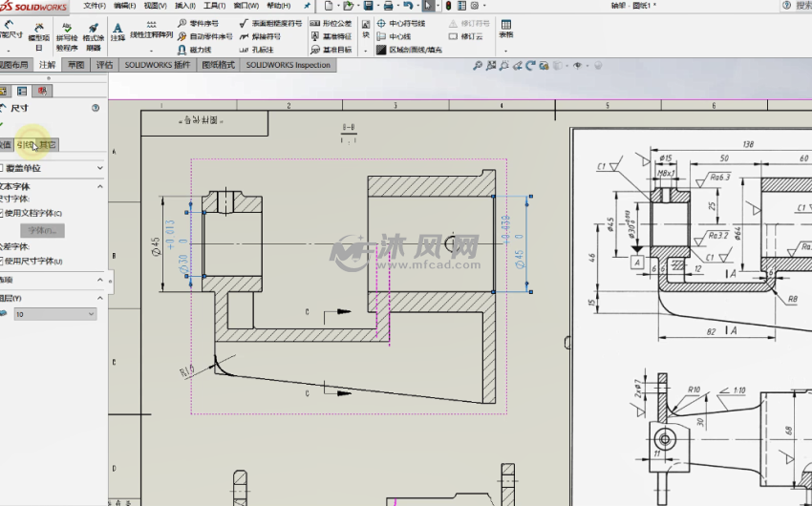
Task: Open the SOLIDWORKS 插件 tab
Action: click(158, 65)
